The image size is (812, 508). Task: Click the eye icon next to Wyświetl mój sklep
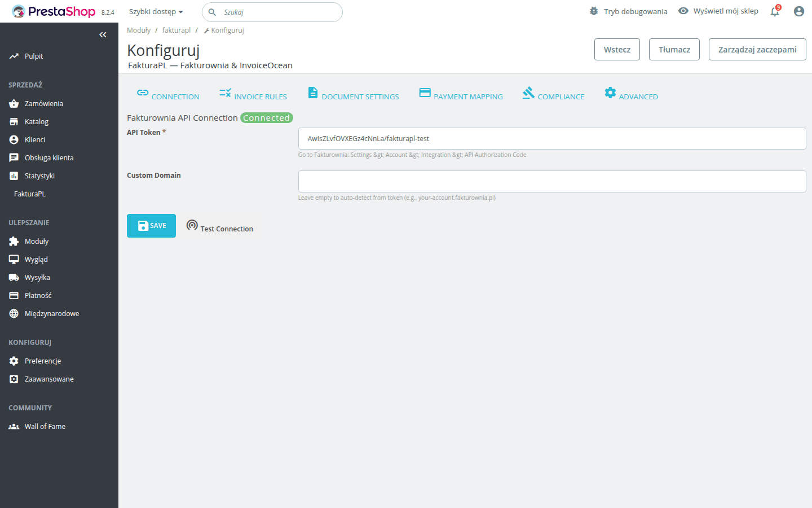[x=683, y=11]
